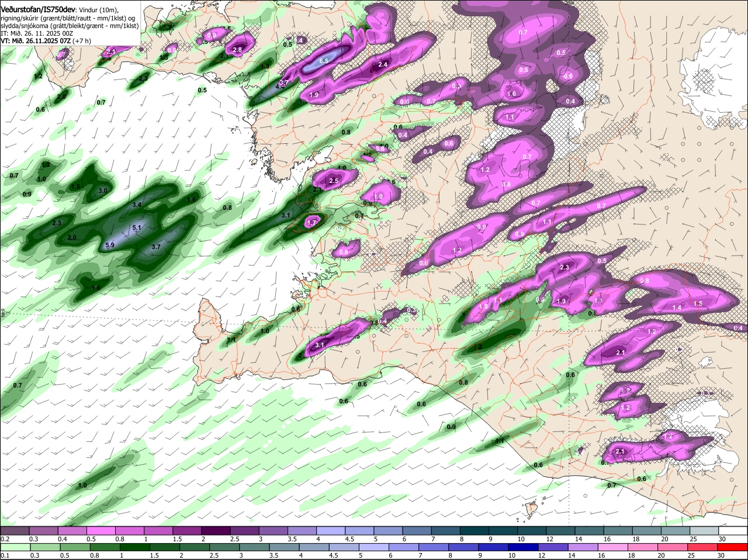Click the '0.1' label under lower legend
Screen dimensions: 748x560
click(x=5, y=555)
